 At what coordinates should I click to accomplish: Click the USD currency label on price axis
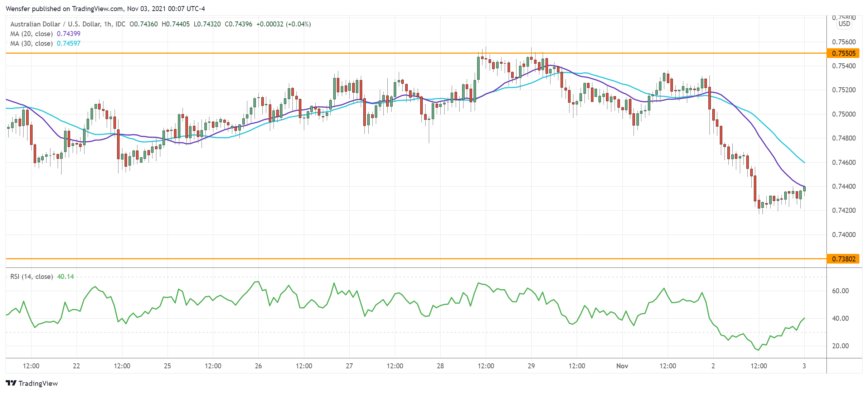pos(844,24)
